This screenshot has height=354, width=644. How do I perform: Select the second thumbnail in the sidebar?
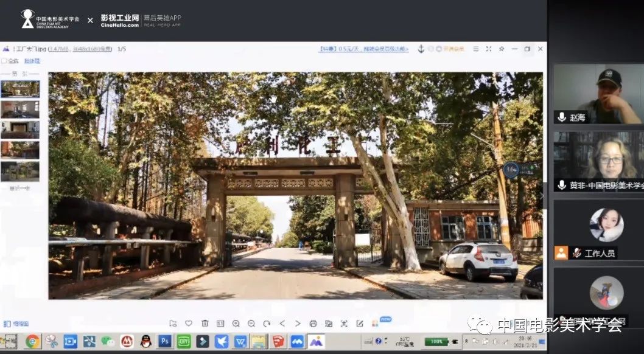(x=20, y=109)
